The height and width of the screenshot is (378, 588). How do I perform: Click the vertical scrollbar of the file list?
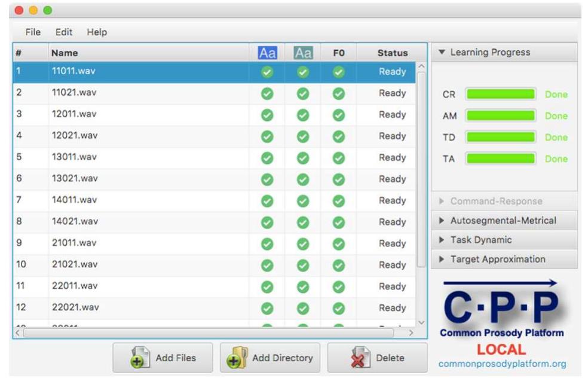click(x=421, y=170)
